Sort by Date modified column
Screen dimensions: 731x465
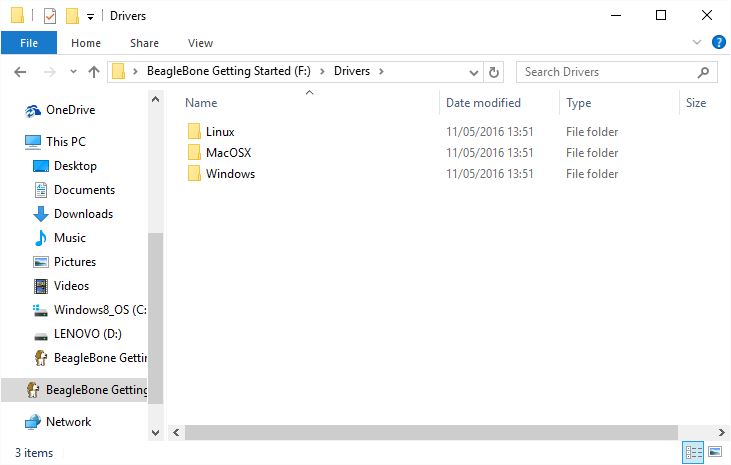(x=483, y=103)
